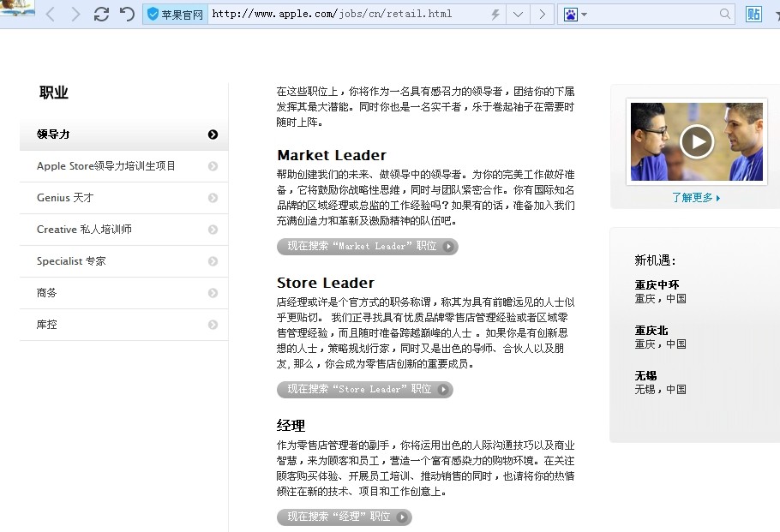Click the address bar URL field

point(348,14)
